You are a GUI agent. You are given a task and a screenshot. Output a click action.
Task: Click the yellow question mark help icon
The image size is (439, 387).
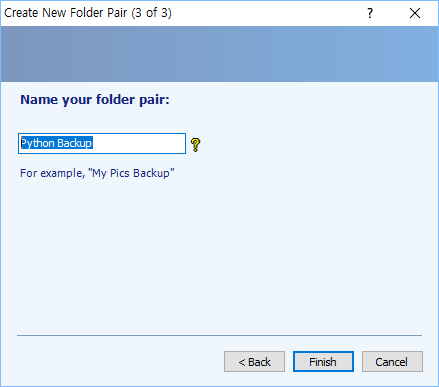click(x=196, y=145)
